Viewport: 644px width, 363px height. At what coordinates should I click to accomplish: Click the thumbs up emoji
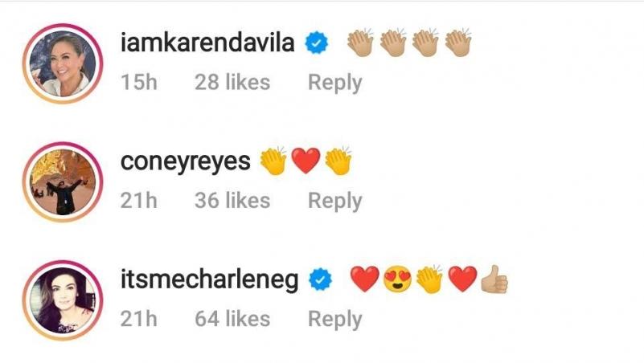(x=494, y=279)
